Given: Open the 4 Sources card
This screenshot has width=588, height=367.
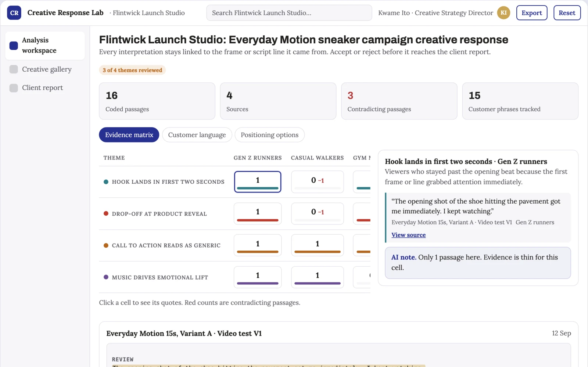Looking at the screenshot, I should pyautogui.click(x=278, y=101).
